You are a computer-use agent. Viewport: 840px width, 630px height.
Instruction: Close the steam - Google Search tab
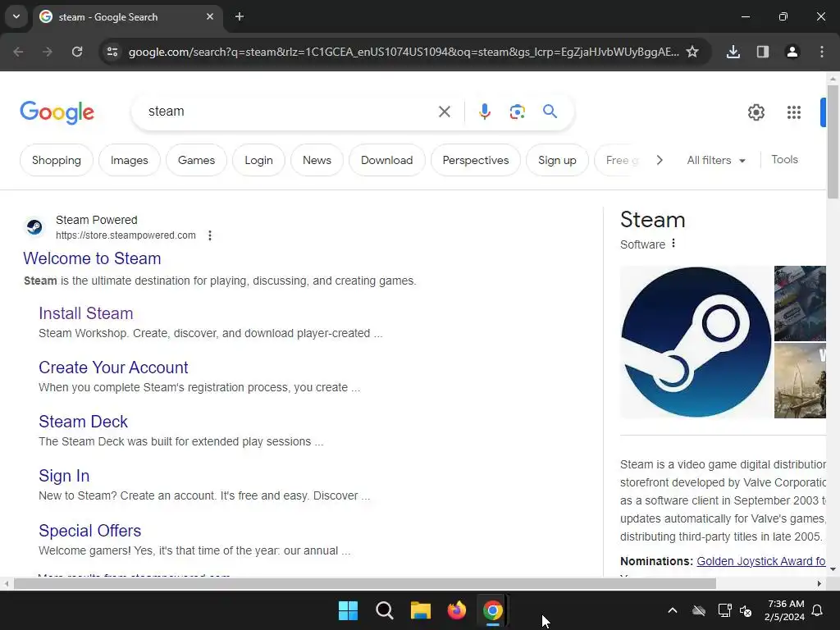(x=210, y=16)
